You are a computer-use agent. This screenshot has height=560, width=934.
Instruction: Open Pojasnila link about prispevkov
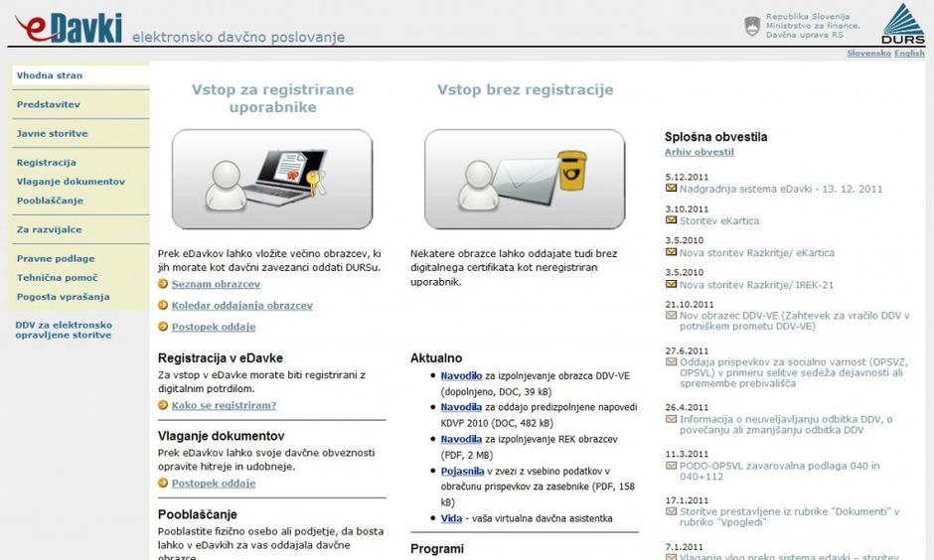(462, 472)
